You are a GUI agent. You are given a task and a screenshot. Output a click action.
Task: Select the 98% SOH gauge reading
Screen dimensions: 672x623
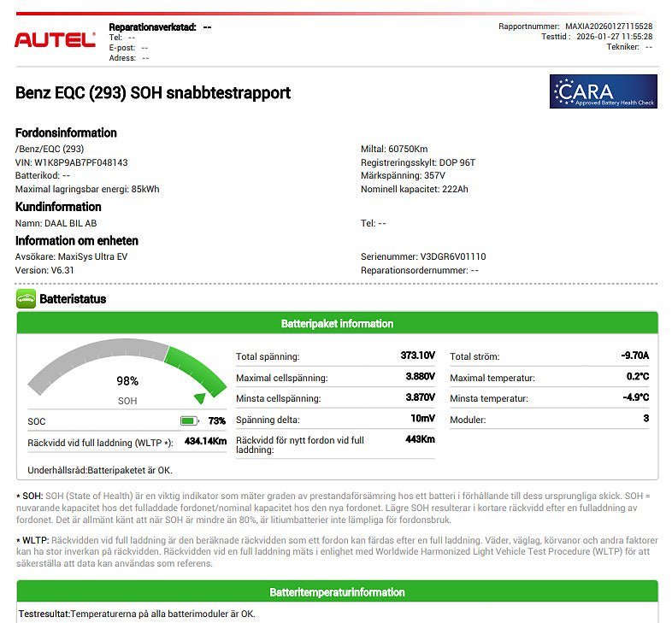tap(127, 381)
